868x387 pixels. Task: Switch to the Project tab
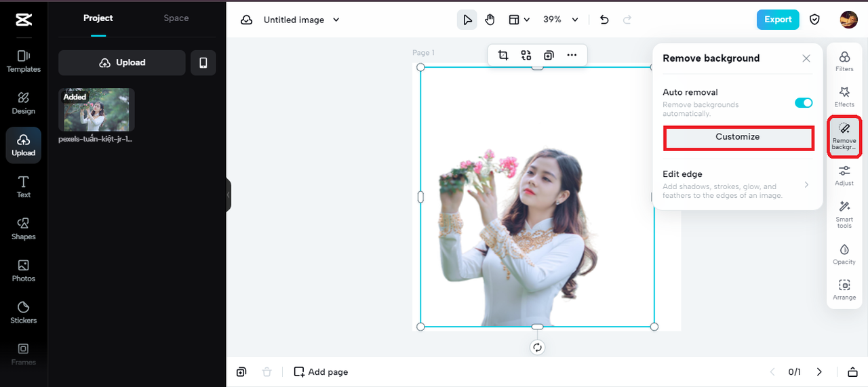coord(98,18)
